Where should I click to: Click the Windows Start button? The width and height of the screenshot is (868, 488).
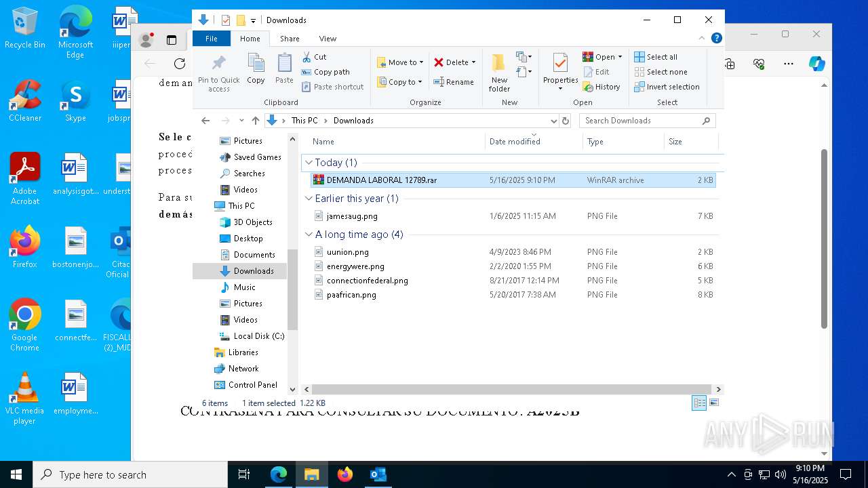pos(16,474)
